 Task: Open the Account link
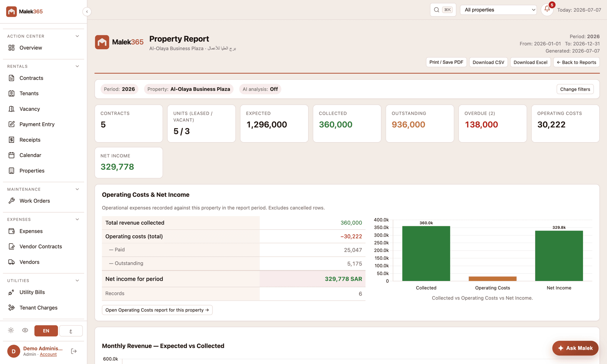tap(48, 355)
